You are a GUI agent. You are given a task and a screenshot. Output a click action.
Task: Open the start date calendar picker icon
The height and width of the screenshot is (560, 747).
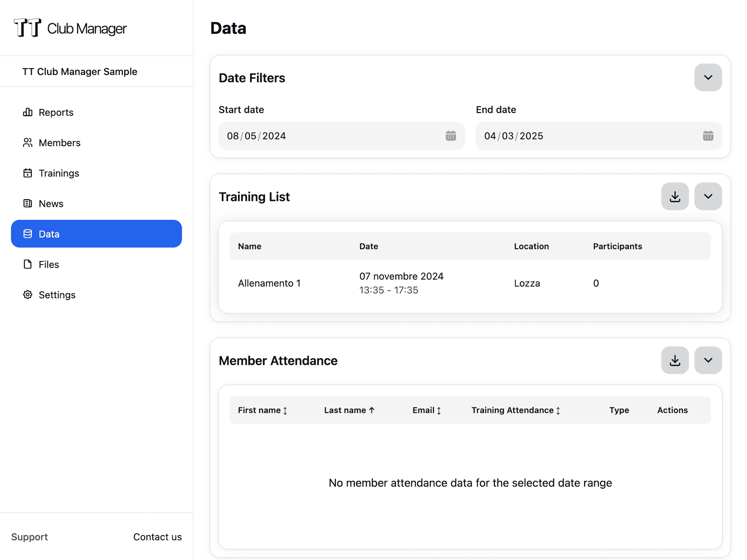pos(451,136)
